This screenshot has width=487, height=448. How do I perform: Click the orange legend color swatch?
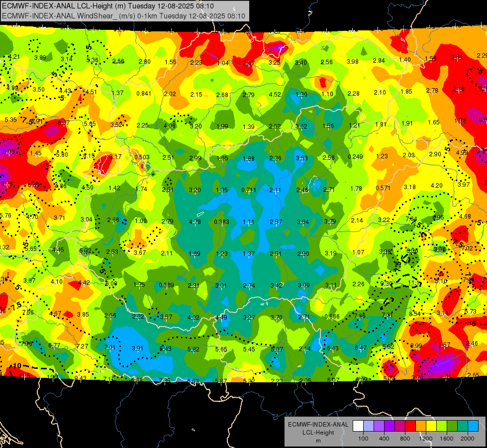[x=421, y=426]
